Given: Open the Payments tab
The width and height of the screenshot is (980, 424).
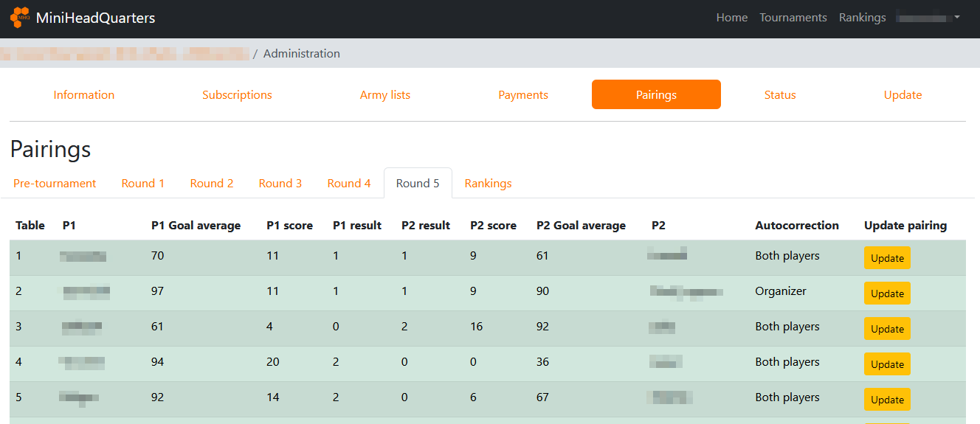Looking at the screenshot, I should click(x=522, y=94).
